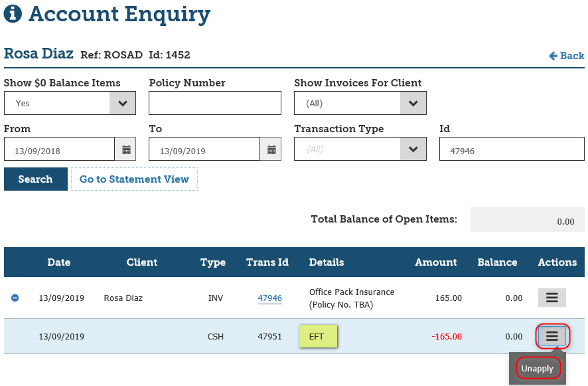The width and height of the screenshot is (588, 386).
Task: Open the Transaction Type dropdown
Action: coord(413,149)
